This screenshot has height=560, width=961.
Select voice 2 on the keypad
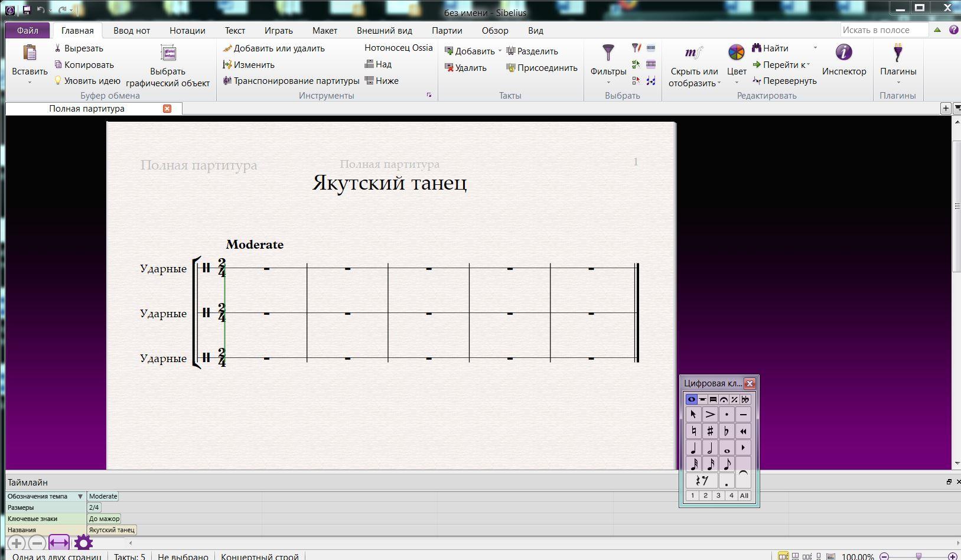[x=705, y=496]
